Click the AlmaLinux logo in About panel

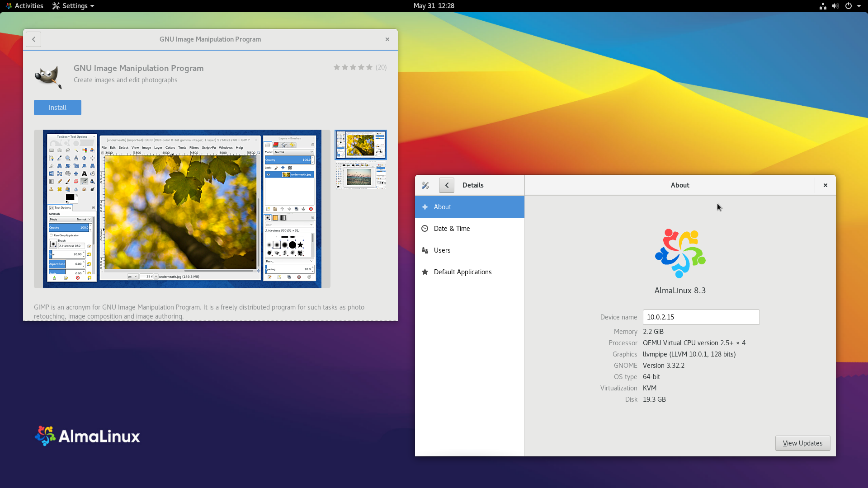[680, 253]
